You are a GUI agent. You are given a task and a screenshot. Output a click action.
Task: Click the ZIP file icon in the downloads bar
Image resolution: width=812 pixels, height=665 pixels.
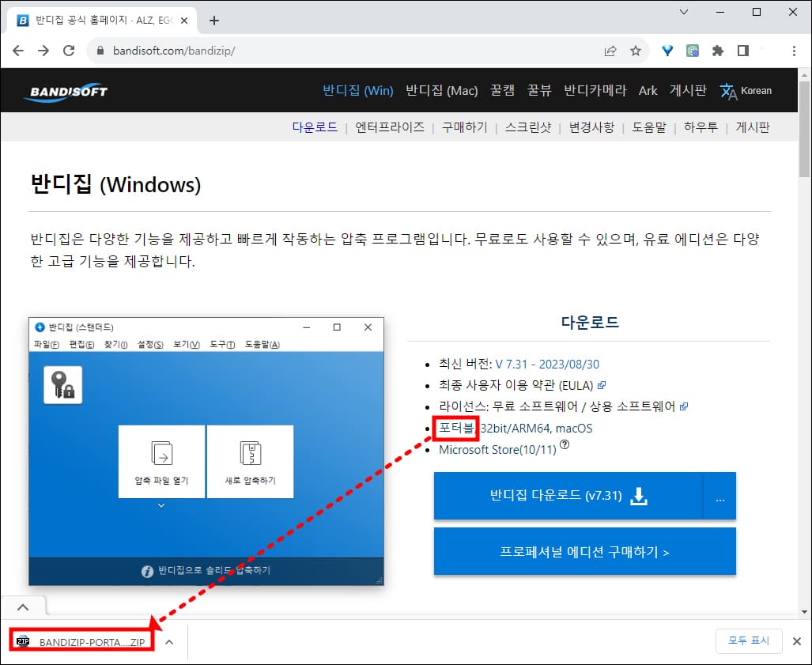pos(22,640)
